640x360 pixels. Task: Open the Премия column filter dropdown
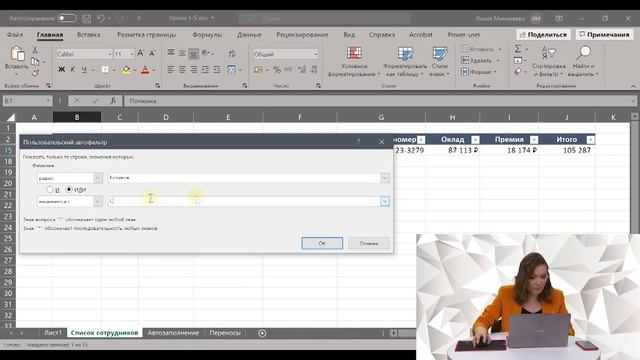[533, 140]
